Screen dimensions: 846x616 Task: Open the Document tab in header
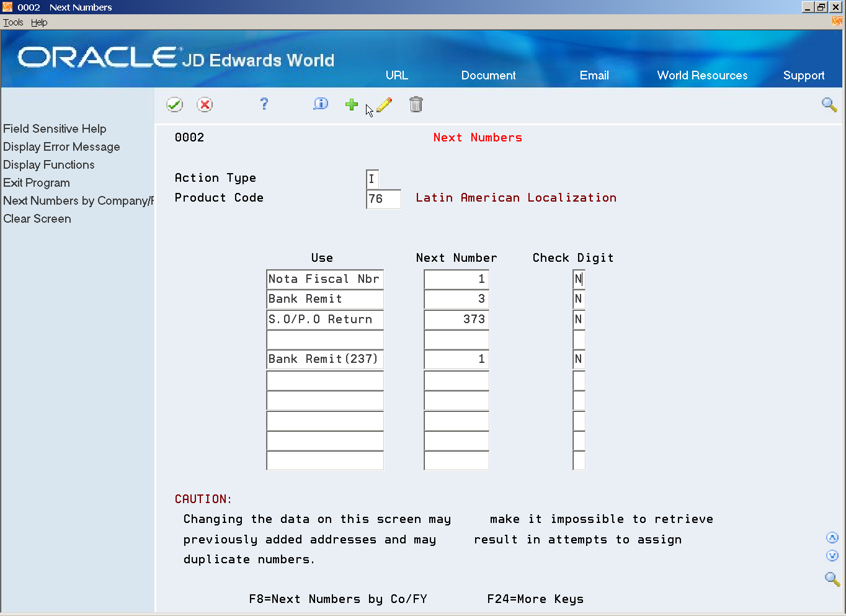488,75
